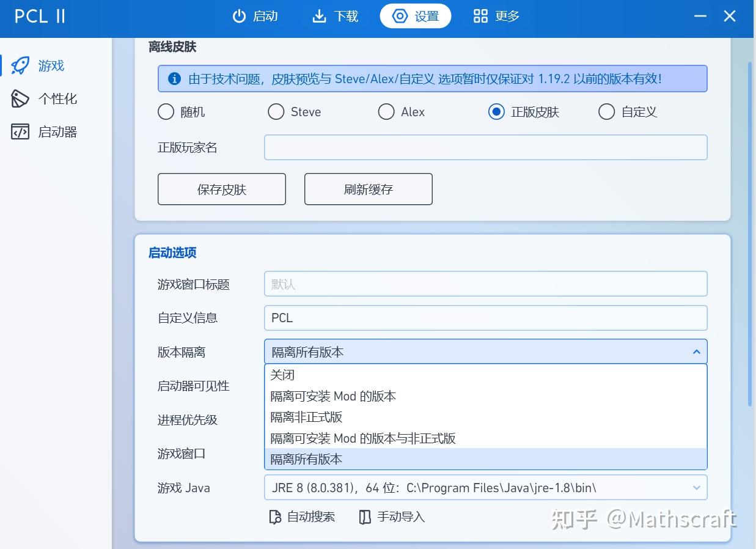Click the 启动器 sidebar icon
The width and height of the screenshot is (756, 549).
(x=20, y=131)
